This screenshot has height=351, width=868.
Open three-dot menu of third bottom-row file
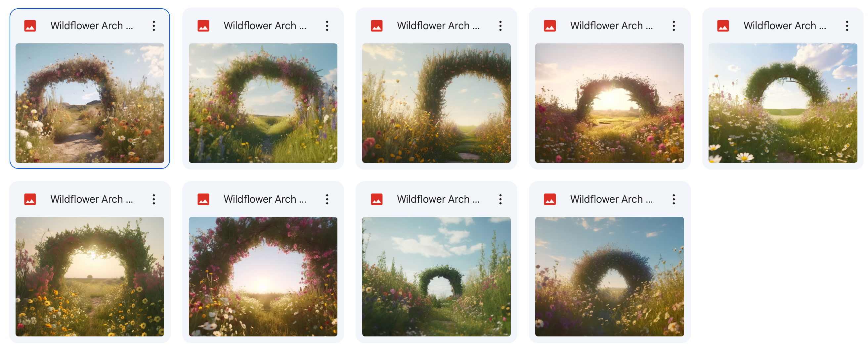pyautogui.click(x=500, y=199)
